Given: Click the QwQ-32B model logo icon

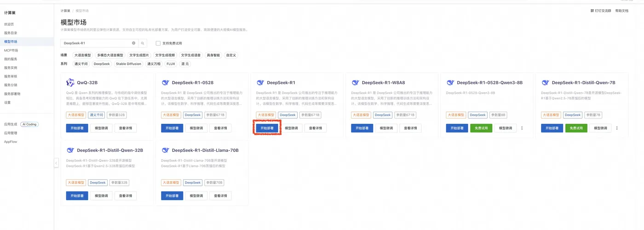Looking at the screenshot, I should (x=70, y=82).
